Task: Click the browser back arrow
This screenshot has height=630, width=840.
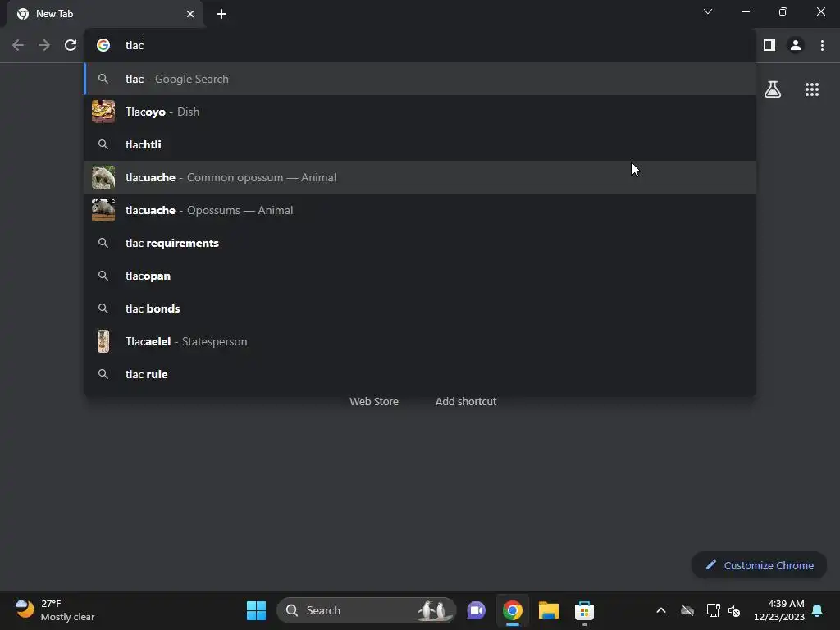Action: click(x=18, y=46)
